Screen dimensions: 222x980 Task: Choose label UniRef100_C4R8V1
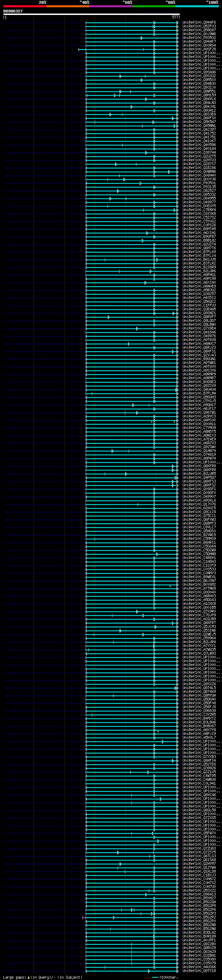click(x=199, y=558)
